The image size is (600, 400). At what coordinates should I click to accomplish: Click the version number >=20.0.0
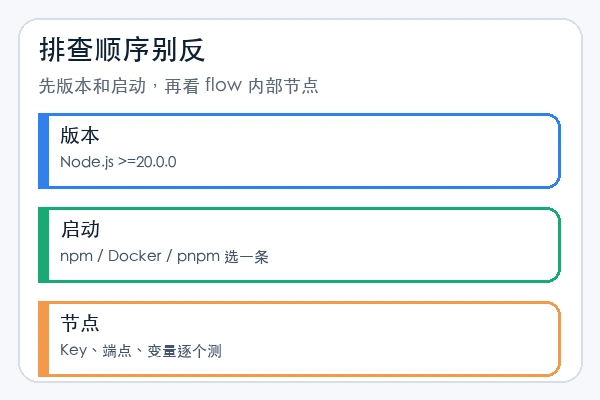(147, 162)
